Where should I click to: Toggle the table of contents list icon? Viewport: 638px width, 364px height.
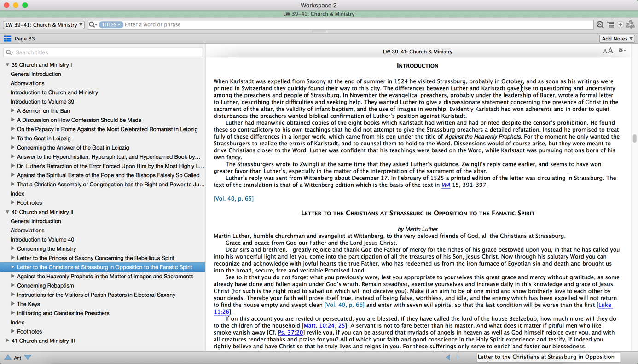tap(7, 39)
